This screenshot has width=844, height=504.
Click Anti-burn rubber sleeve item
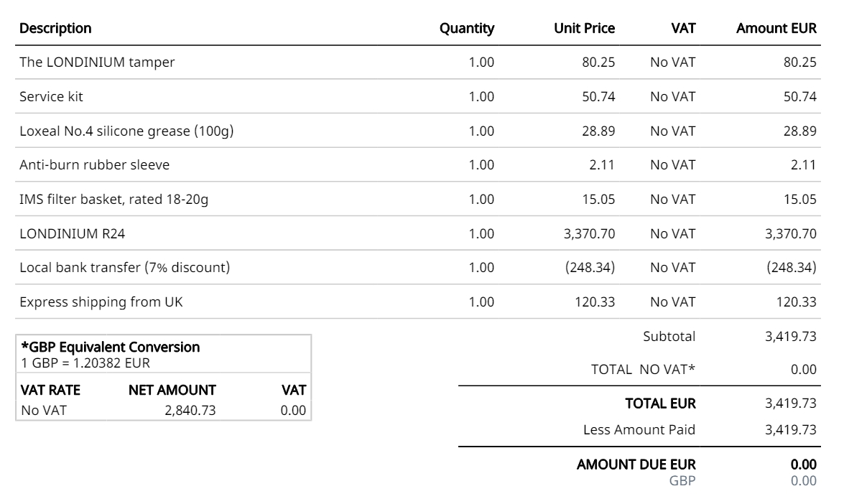point(94,165)
